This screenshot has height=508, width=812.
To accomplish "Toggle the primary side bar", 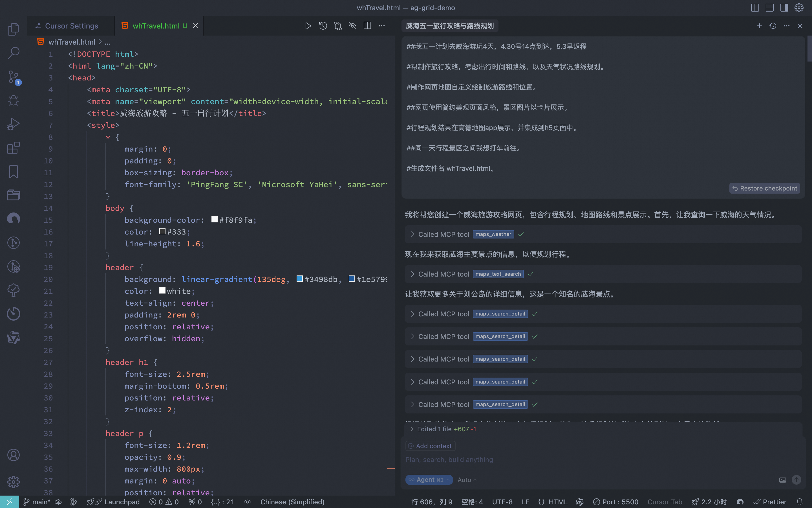I will pyautogui.click(x=755, y=7).
